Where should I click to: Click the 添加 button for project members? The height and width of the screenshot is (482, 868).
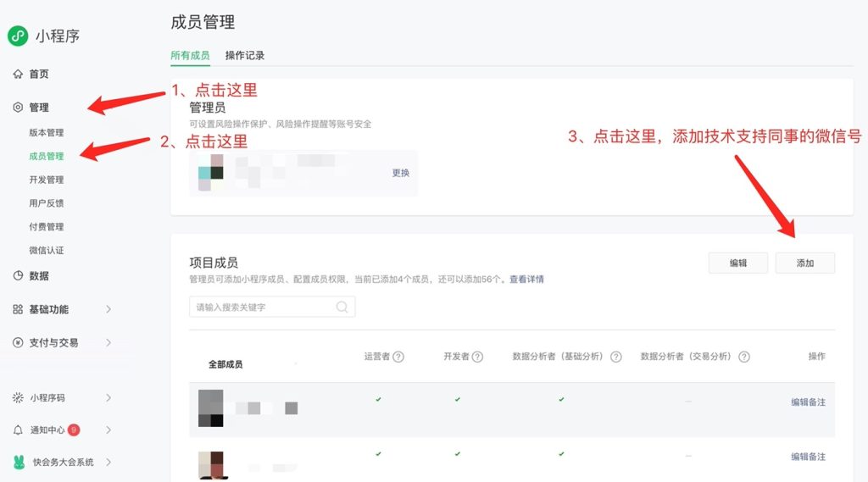pyautogui.click(x=805, y=263)
